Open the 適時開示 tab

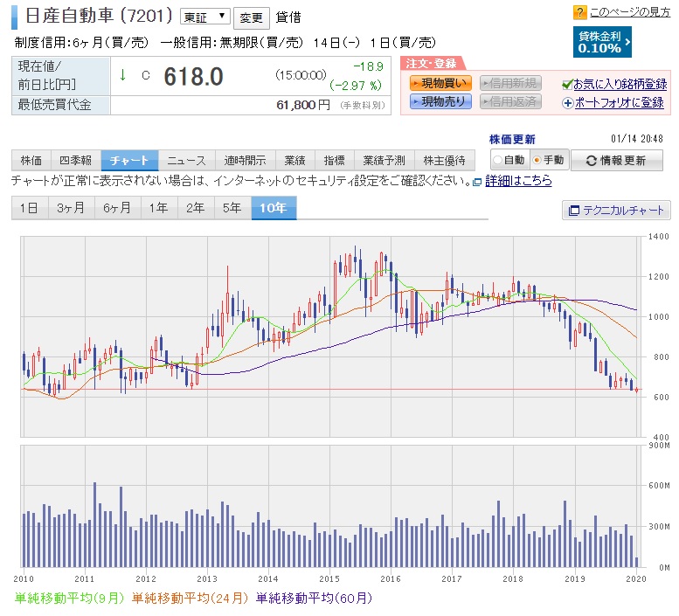click(245, 161)
